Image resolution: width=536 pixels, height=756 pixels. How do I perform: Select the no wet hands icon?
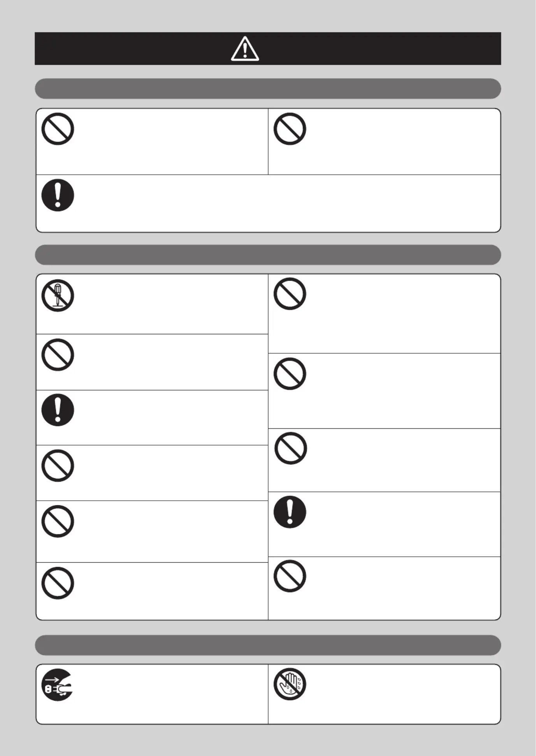[290, 684]
